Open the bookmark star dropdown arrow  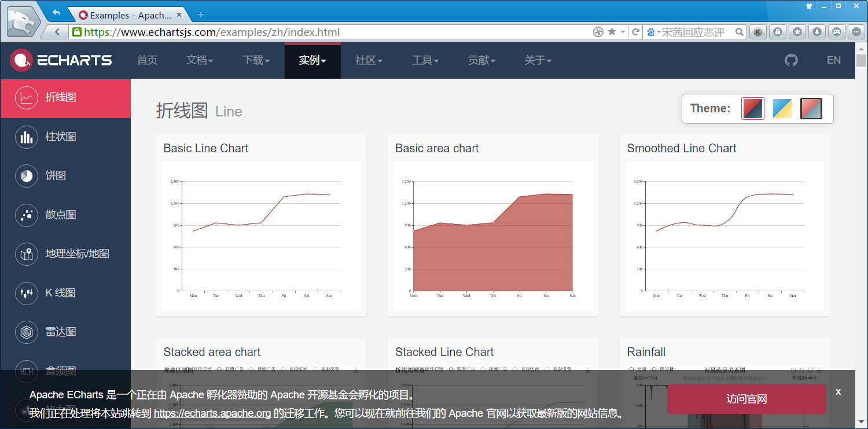click(x=623, y=32)
